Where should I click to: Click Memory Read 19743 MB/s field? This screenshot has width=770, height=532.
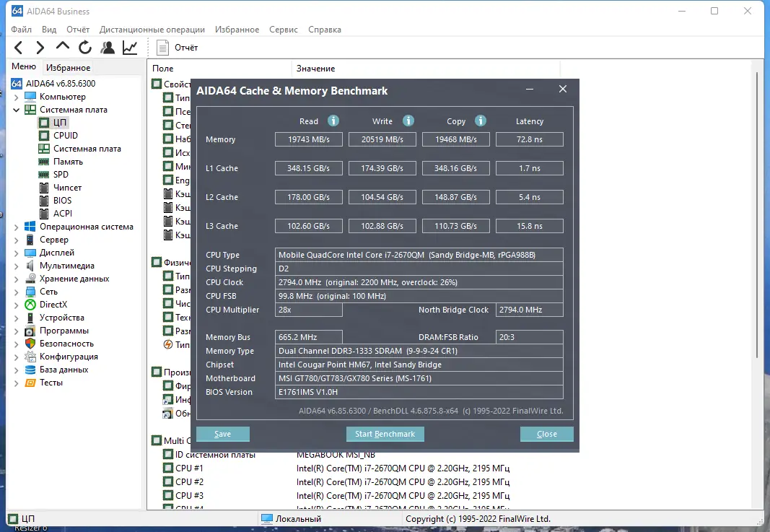[x=308, y=139]
